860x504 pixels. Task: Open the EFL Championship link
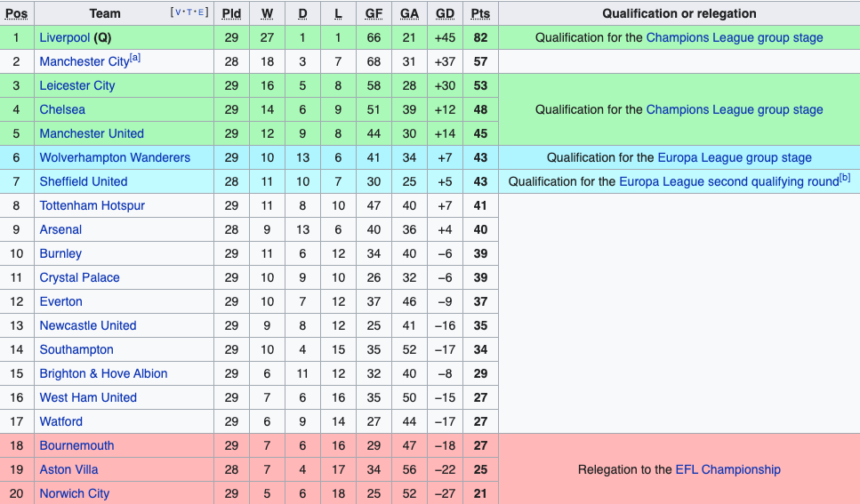tap(727, 470)
